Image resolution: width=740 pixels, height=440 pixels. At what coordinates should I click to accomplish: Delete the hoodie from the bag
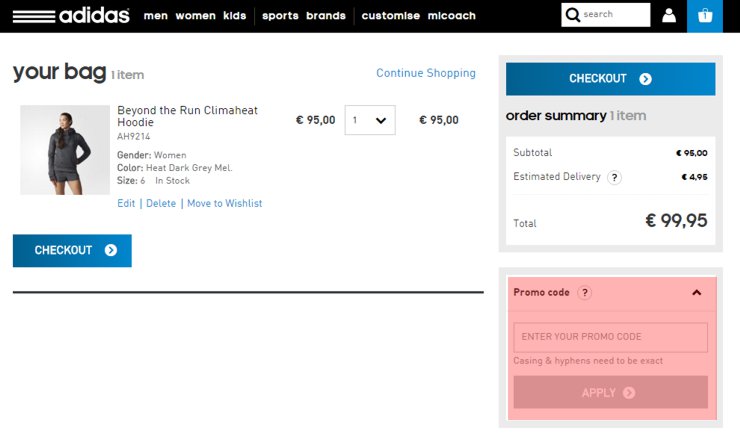pos(161,203)
